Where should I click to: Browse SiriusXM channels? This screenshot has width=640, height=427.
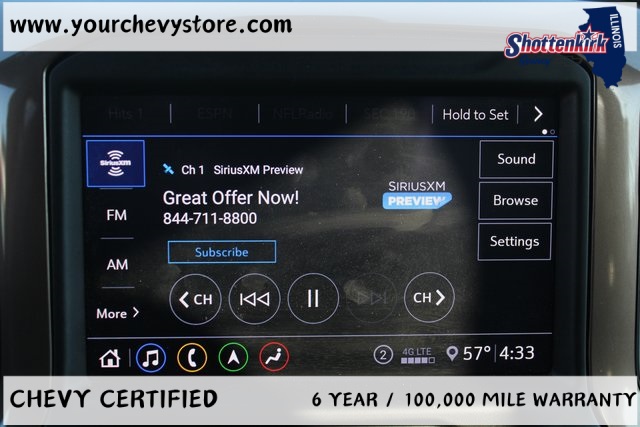point(516,200)
